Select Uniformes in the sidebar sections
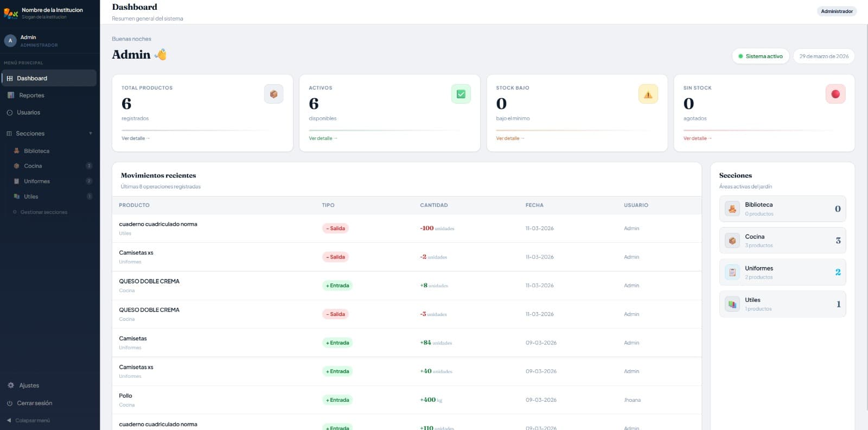 tap(36, 181)
